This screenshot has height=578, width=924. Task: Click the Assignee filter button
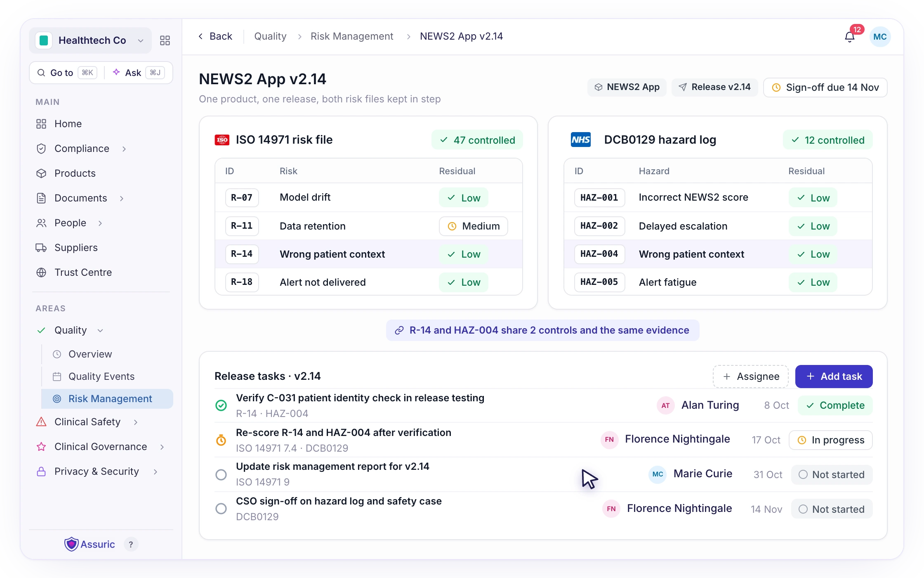[751, 377]
